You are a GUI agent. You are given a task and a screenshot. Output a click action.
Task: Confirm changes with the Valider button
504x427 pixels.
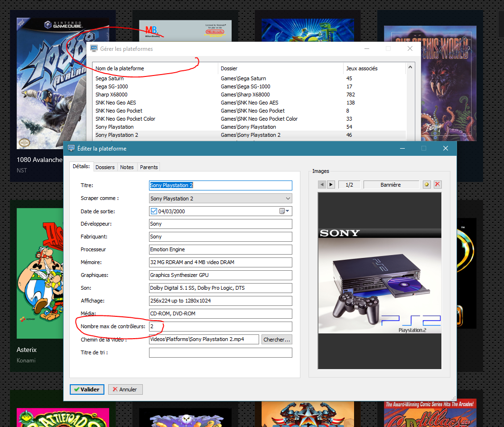(87, 389)
